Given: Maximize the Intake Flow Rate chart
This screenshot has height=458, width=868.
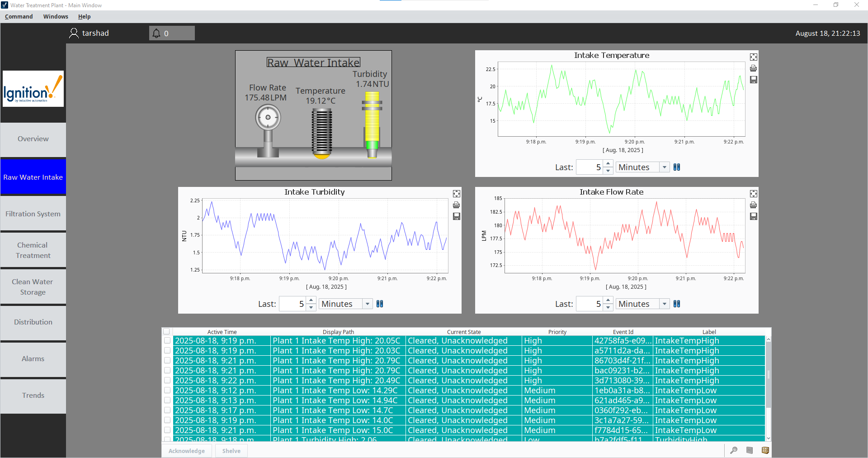Looking at the screenshot, I should 753,194.
